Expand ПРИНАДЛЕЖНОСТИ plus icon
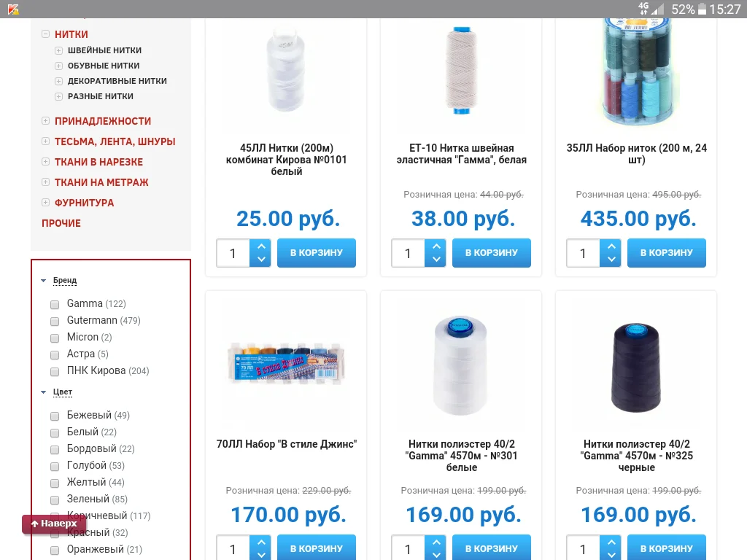The height and width of the screenshot is (560, 747). pyautogui.click(x=46, y=120)
